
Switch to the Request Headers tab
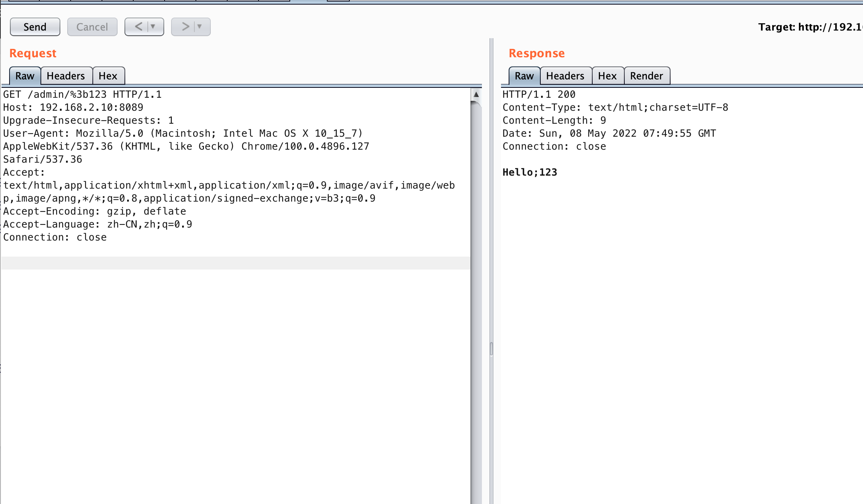tap(66, 76)
